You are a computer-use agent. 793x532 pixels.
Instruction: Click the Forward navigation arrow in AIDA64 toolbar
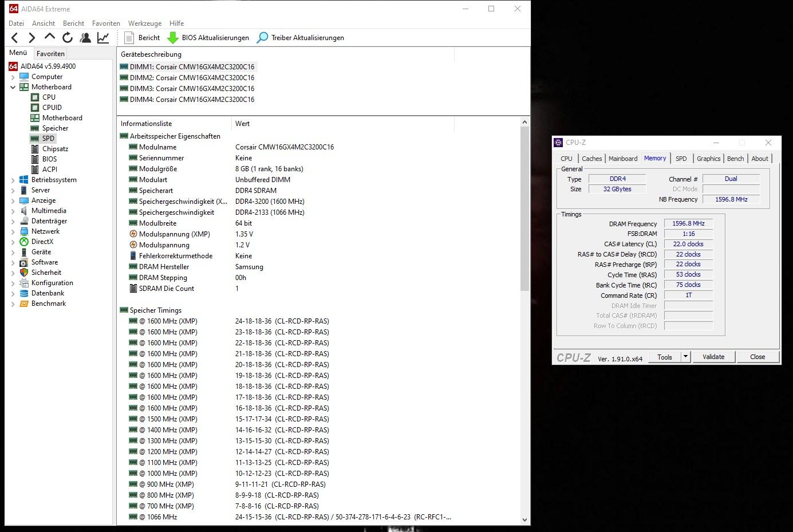[31, 38]
